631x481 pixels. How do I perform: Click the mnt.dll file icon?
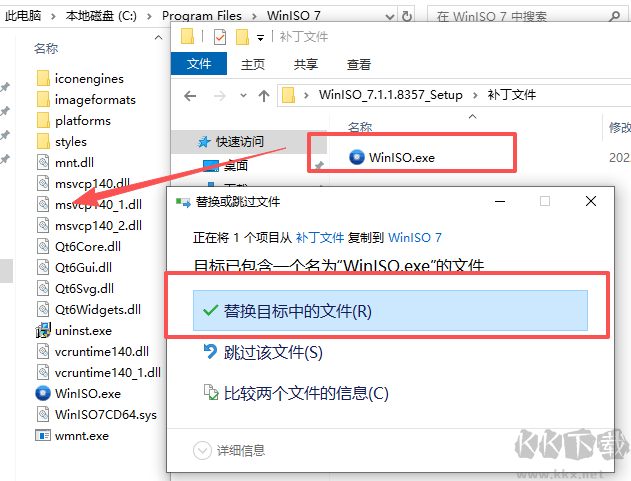pos(43,162)
